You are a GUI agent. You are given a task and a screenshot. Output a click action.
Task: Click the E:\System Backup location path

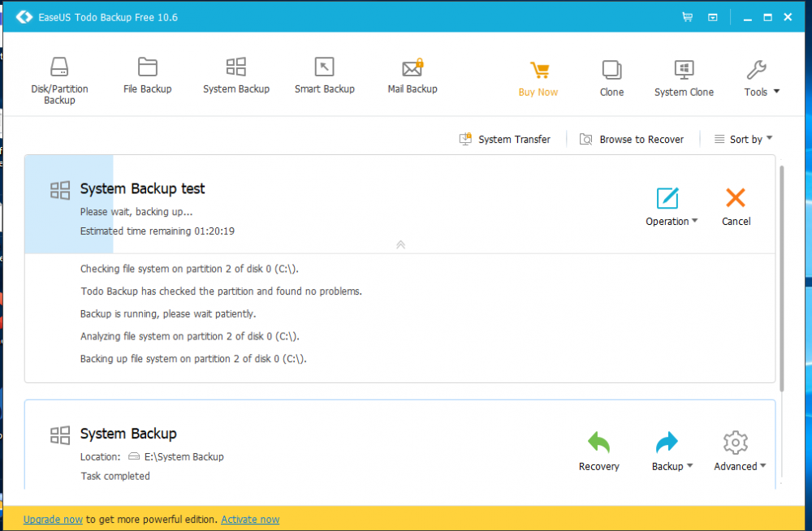tap(184, 456)
